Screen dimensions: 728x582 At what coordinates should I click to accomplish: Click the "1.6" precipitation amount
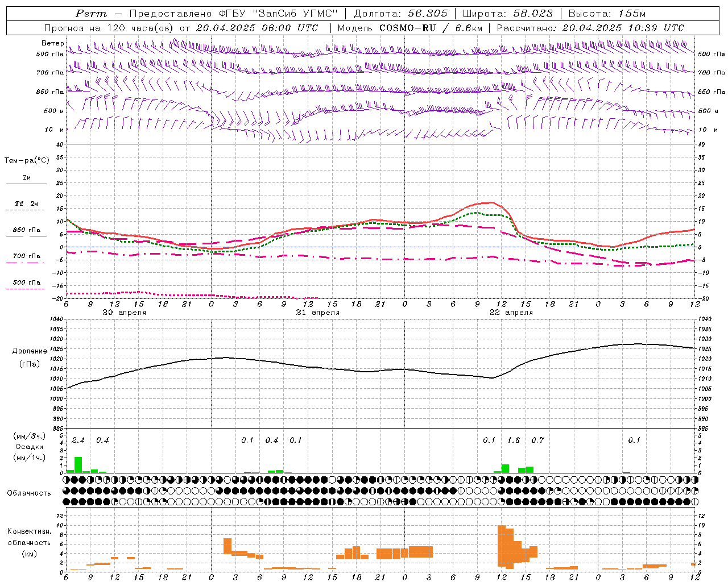tap(514, 440)
